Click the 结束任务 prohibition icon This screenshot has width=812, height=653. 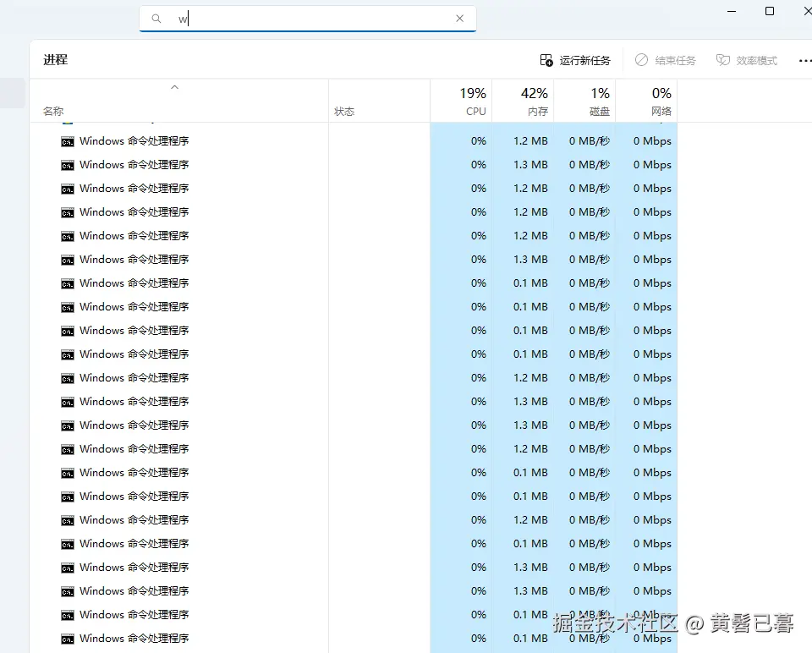(644, 60)
